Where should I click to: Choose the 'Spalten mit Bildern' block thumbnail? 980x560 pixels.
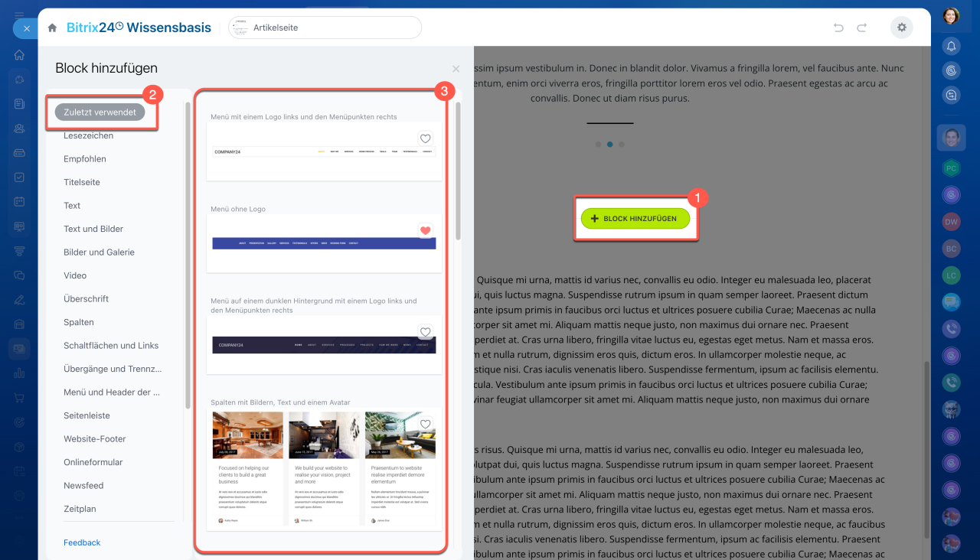pos(324,468)
